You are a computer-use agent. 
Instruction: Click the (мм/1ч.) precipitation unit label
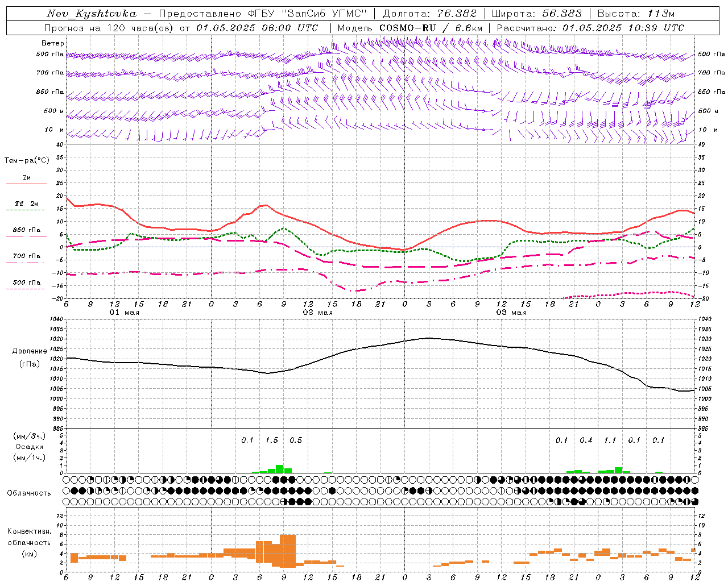[x=29, y=458]
